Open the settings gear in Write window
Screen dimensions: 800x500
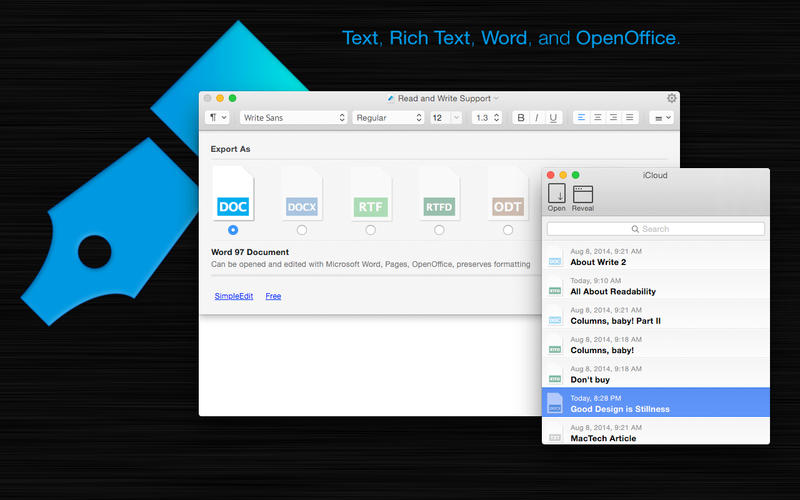(x=671, y=98)
